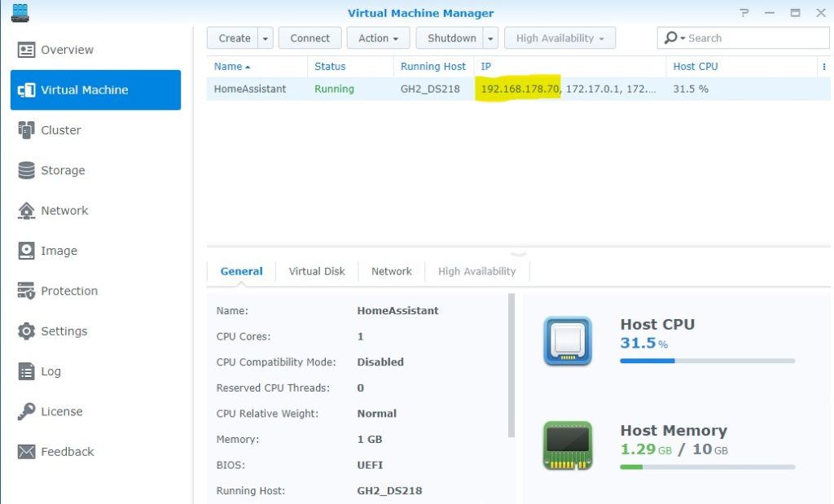Open the column options menu
This screenshot has width=834, height=504.
(x=824, y=66)
